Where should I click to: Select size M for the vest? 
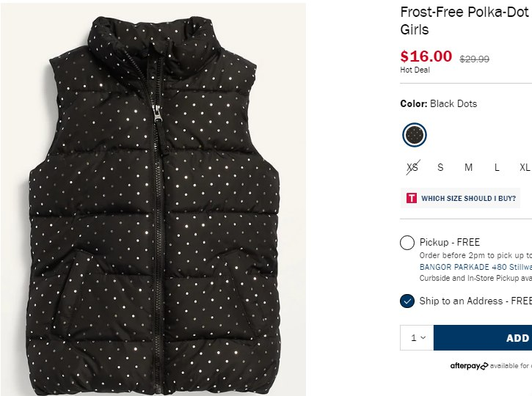point(468,167)
